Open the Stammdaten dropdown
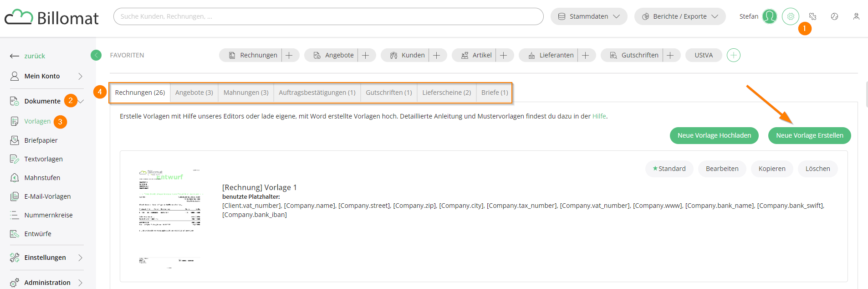 click(x=589, y=16)
